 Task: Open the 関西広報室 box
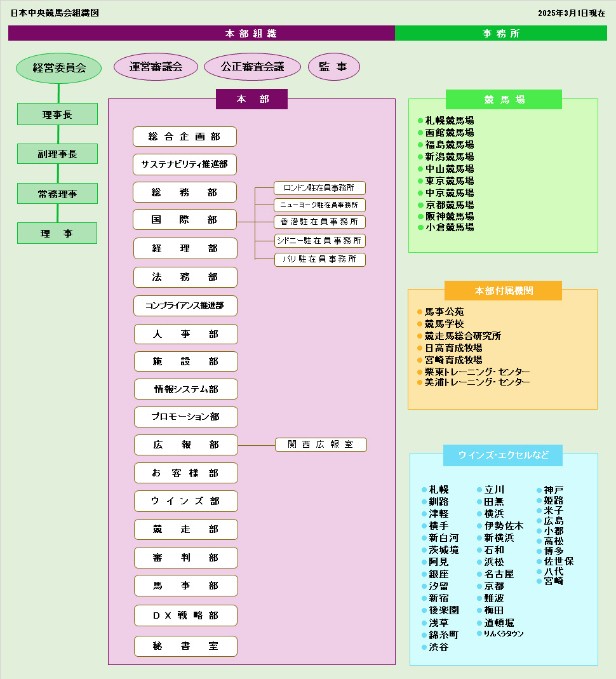tap(321, 444)
